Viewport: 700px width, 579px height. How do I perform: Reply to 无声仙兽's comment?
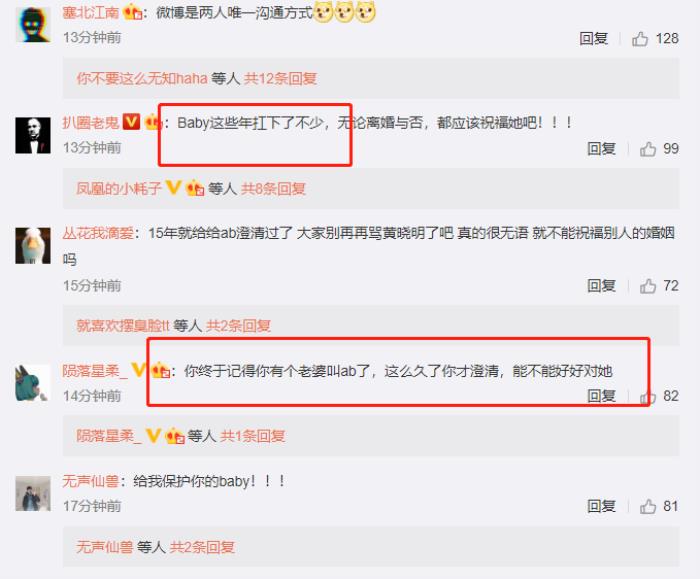(601, 506)
